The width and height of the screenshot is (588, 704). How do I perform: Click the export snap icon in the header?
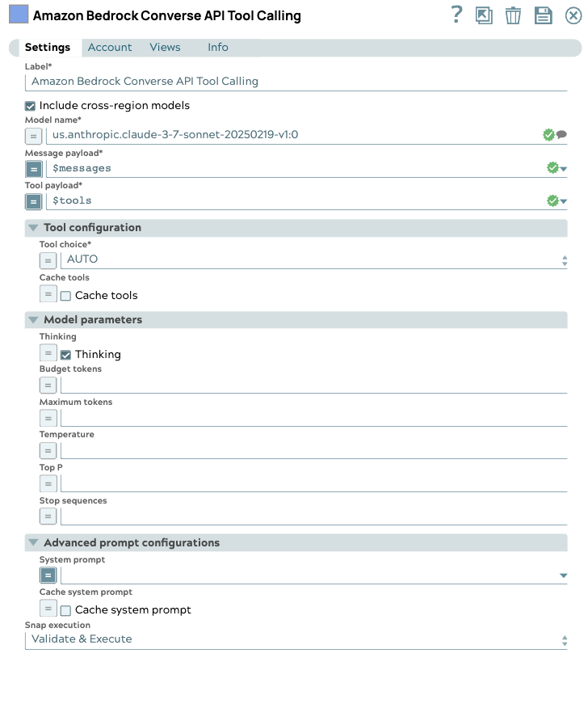(x=484, y=15)
